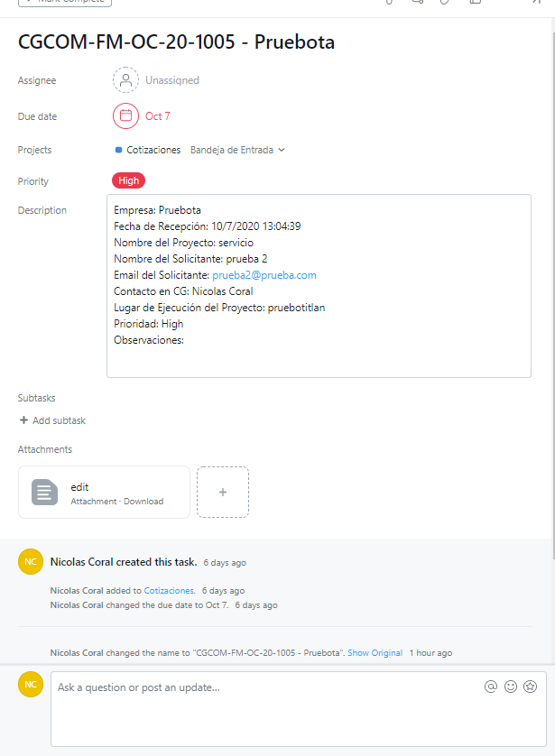The image size is (555, 756).
Task: Click the Oct 7 due date text
Action: point(158,115)
